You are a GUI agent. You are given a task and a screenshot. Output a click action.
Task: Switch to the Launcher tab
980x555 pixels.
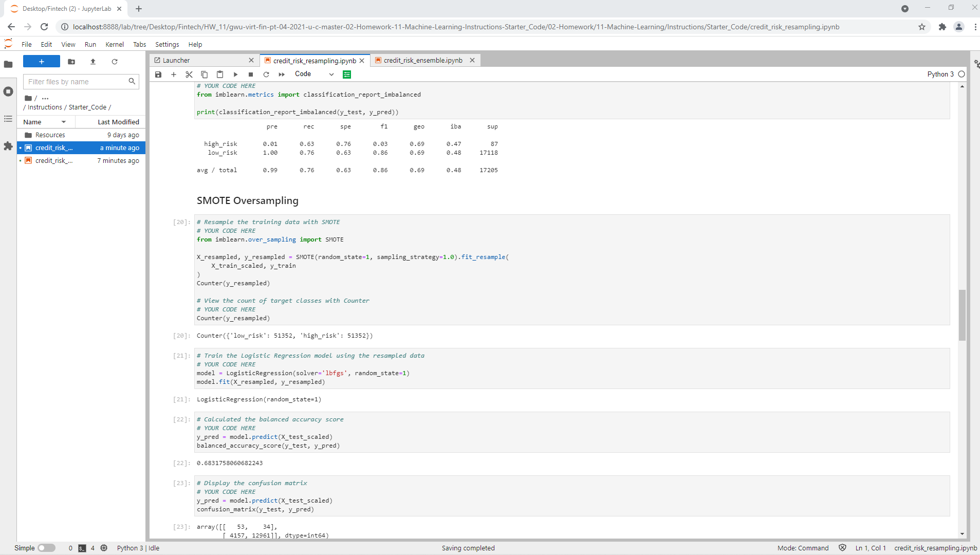click(176, 60)
